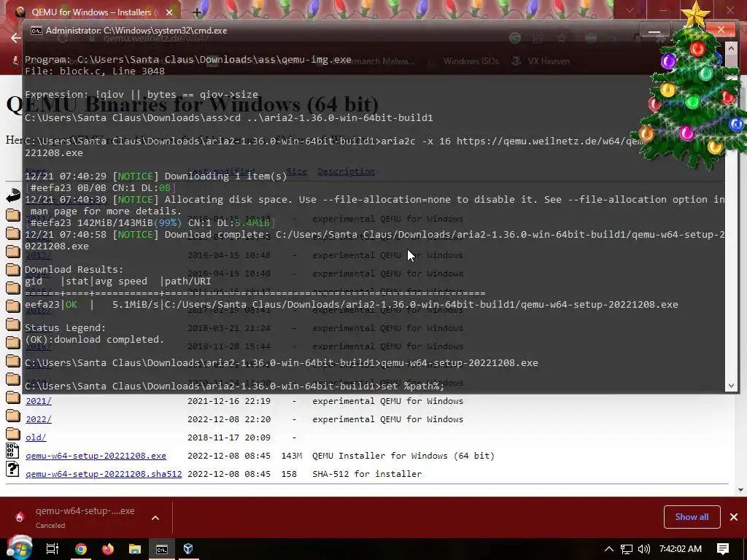Image resolution: width=747 pixels, height=560 pixels.
Task: Open Task View from the taskbar
Action: click(x=52, y=549)
